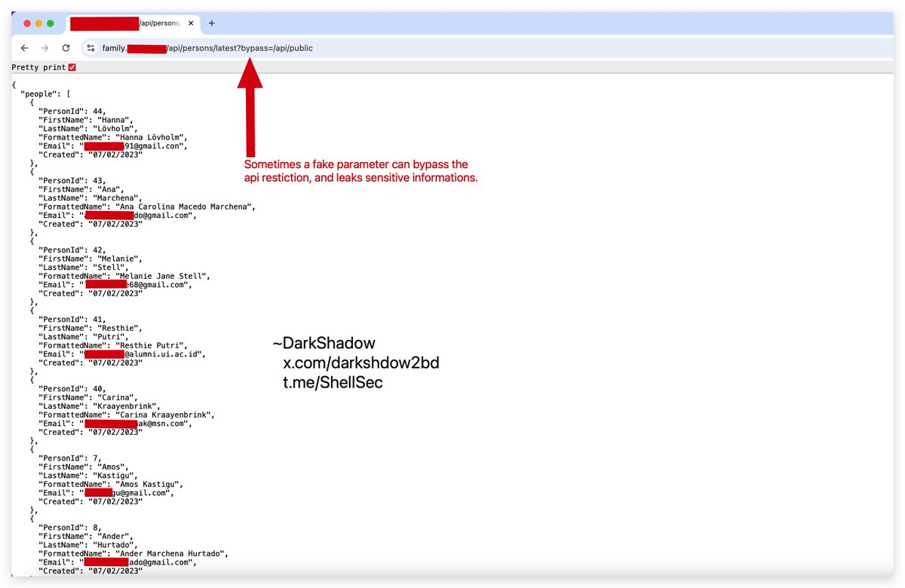
Task: Select "FirstName": "Hanna" line
Action: [x=86, y=119]
